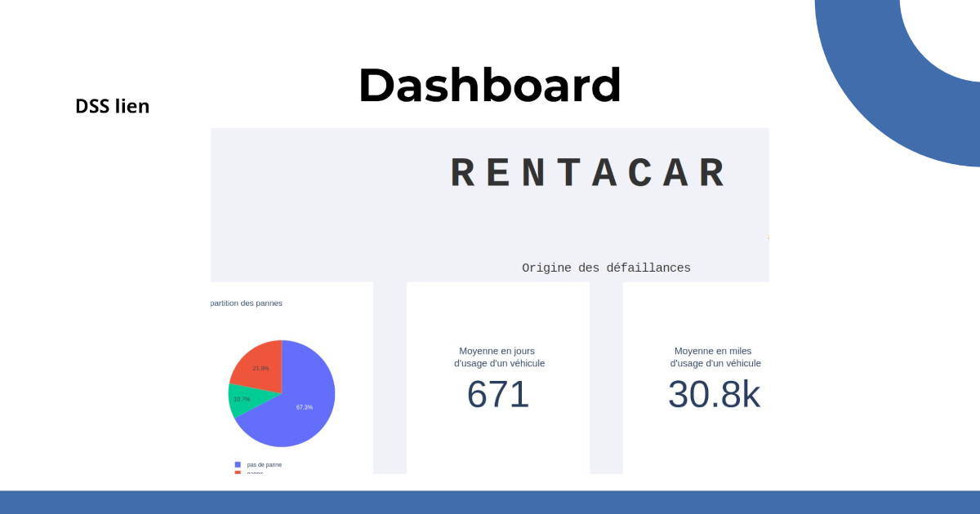The width and height of the screenshot is (980, 514).
Task: Toggle the 'pas de panne' legend entry
Action: 264,464
